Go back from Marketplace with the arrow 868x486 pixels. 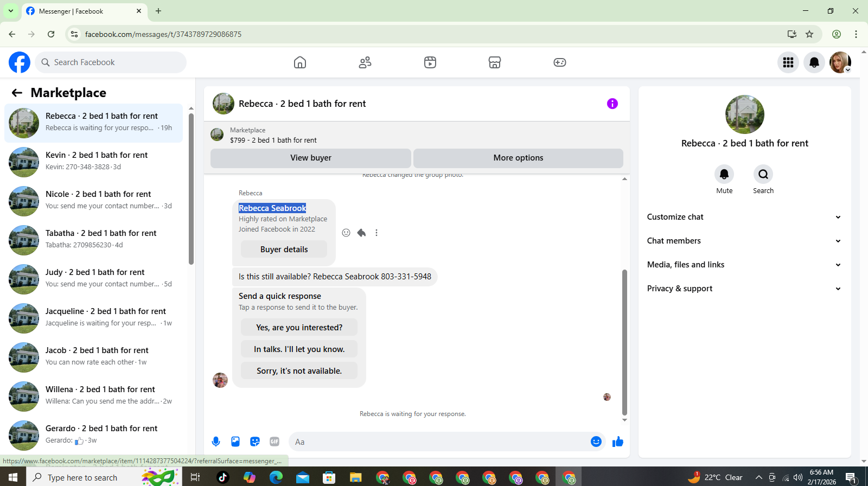[17, 93]
